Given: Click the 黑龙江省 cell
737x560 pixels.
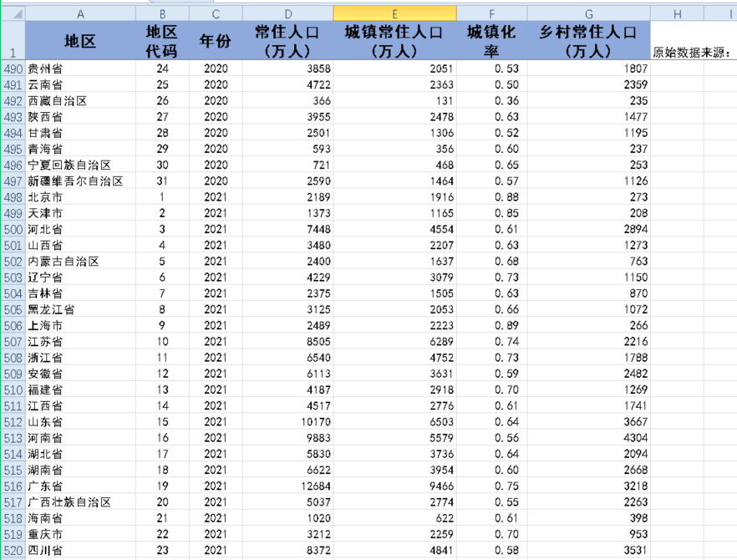Looking at the screenshot, I should click(x=80, y=309).
